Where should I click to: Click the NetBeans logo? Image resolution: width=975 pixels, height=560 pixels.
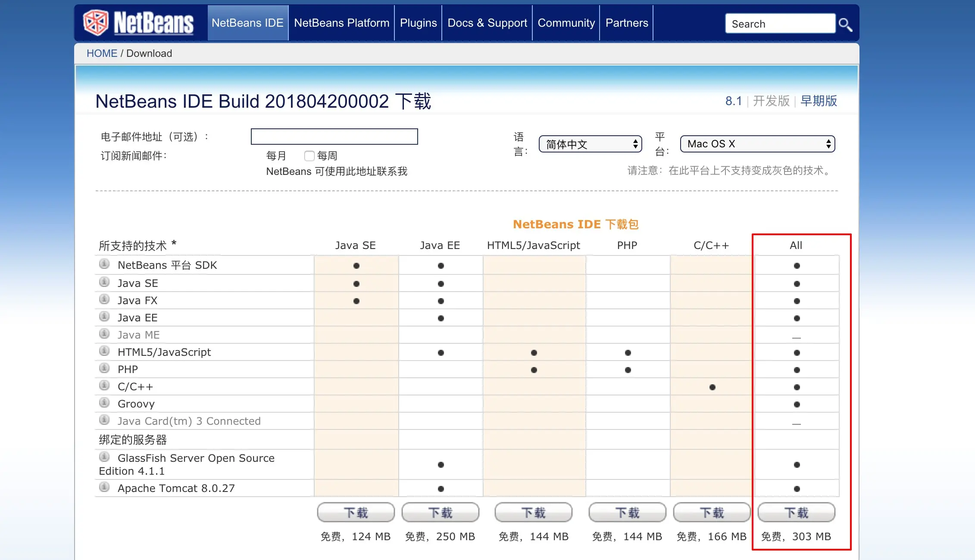coord(138,23)
